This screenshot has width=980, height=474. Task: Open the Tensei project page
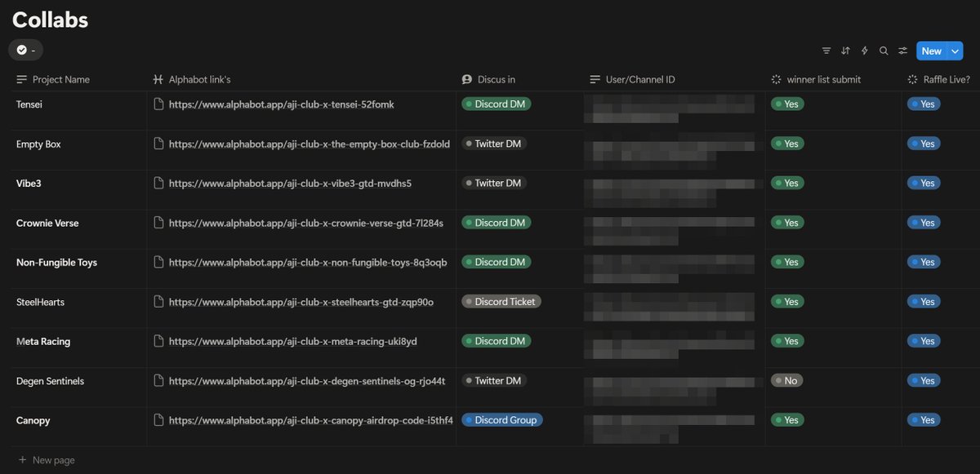[x=31, y=104]
